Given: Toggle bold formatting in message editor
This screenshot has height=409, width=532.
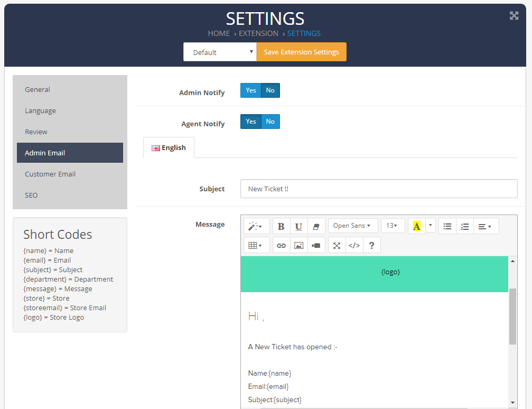Looking at the screenshot, I should [281, 226].
